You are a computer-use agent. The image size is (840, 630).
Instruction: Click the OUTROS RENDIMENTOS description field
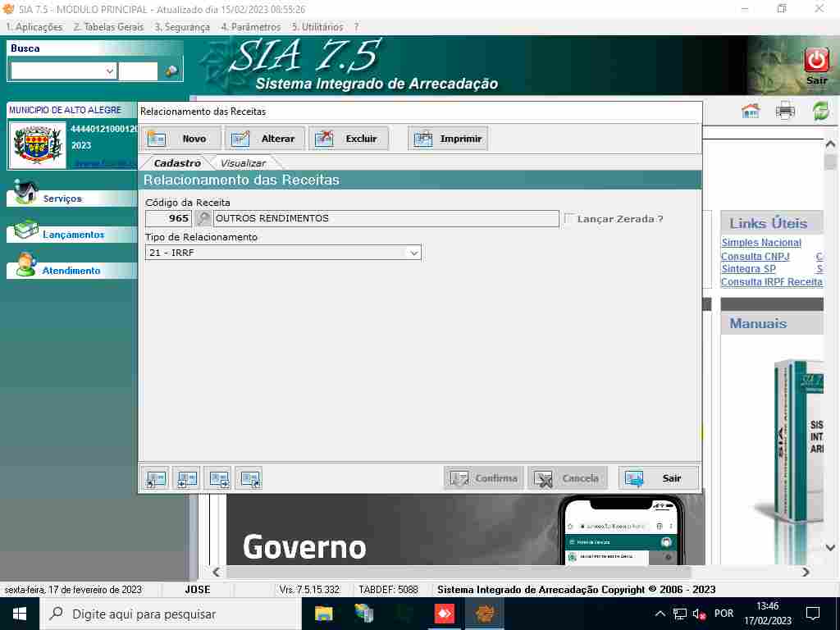(x=386, y=218)
